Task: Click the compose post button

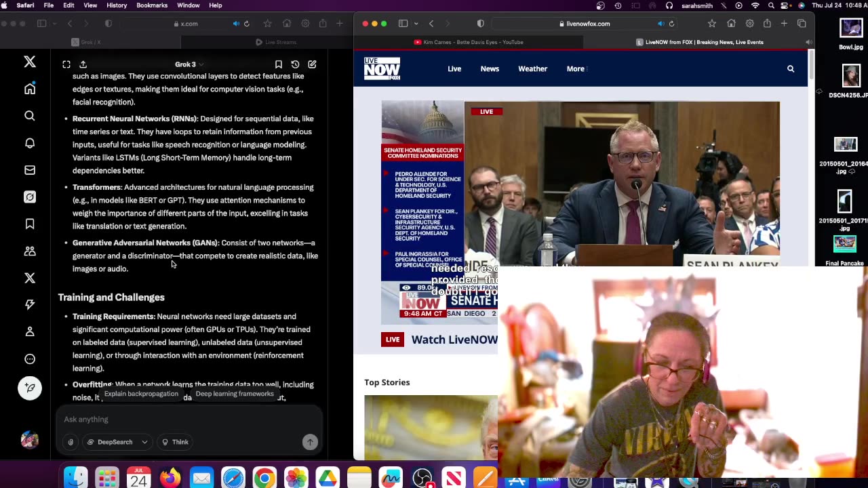Action: (x=30, y=388)
